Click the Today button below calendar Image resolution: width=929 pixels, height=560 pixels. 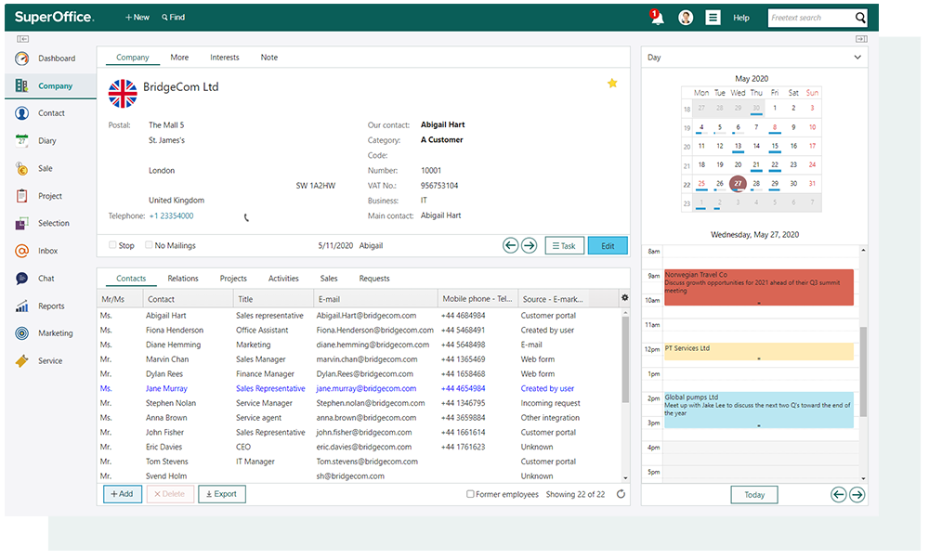(754, 495)
